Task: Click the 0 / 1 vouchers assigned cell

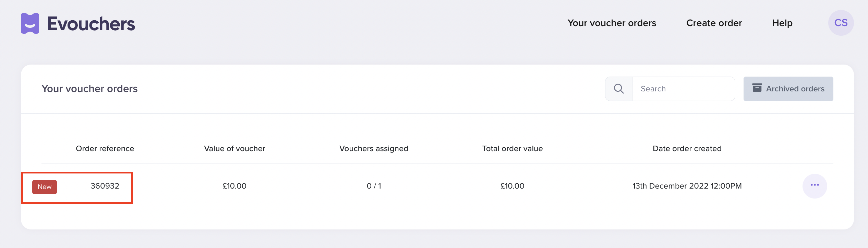Action: coord(374,186)
